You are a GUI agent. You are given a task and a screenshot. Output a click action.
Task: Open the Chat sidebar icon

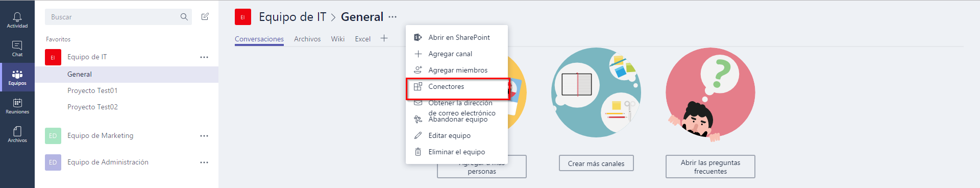17,49
